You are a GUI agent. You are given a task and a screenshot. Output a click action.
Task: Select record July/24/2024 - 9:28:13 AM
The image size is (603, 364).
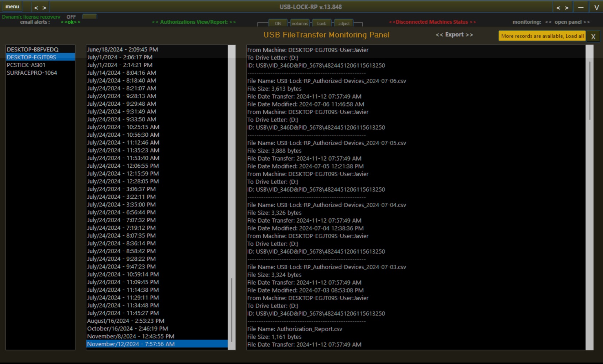[x=157, y=96]
